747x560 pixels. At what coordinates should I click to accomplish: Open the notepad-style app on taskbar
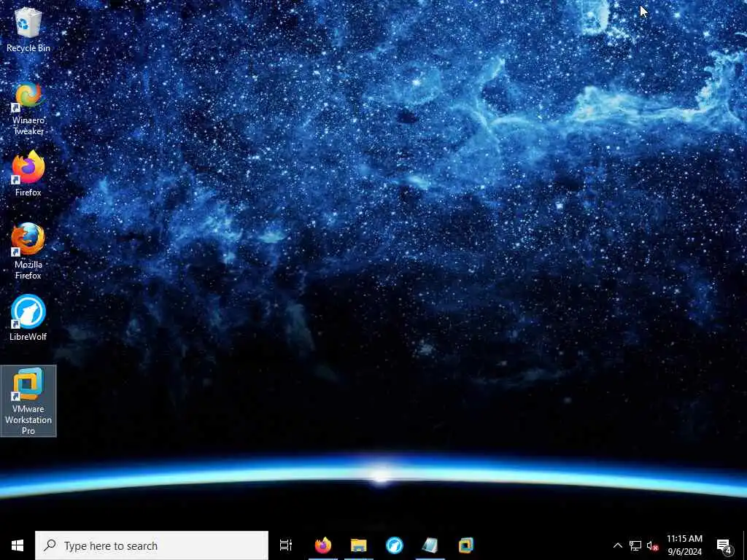click(430, 545)
